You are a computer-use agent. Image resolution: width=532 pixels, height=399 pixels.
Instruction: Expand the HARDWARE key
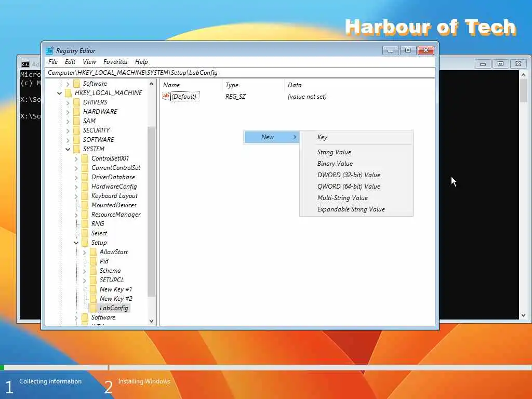pyautogui.click(x=68, y=112)
